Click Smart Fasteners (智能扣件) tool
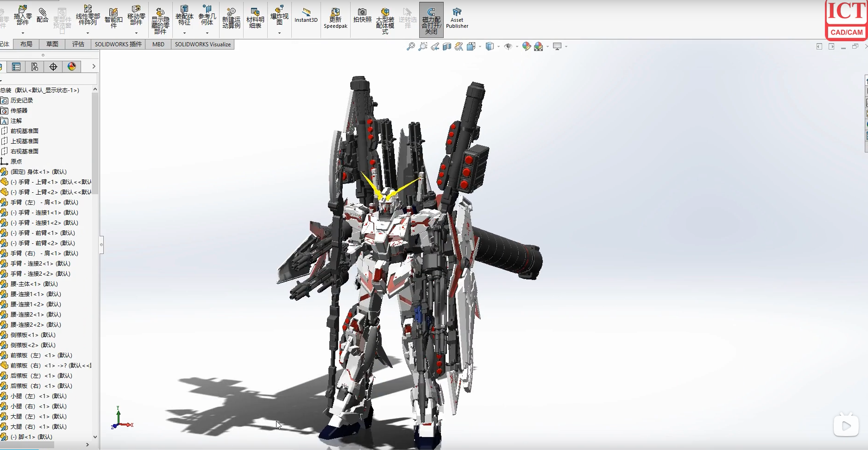The height and width of the screenshot is (450, 868). [x=113, y=18]
